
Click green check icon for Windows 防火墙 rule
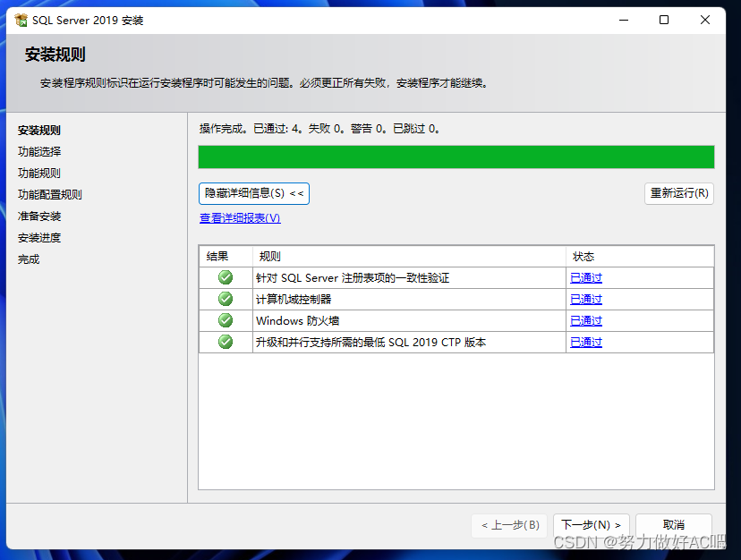pyautogui.click(x=226, y=320)
